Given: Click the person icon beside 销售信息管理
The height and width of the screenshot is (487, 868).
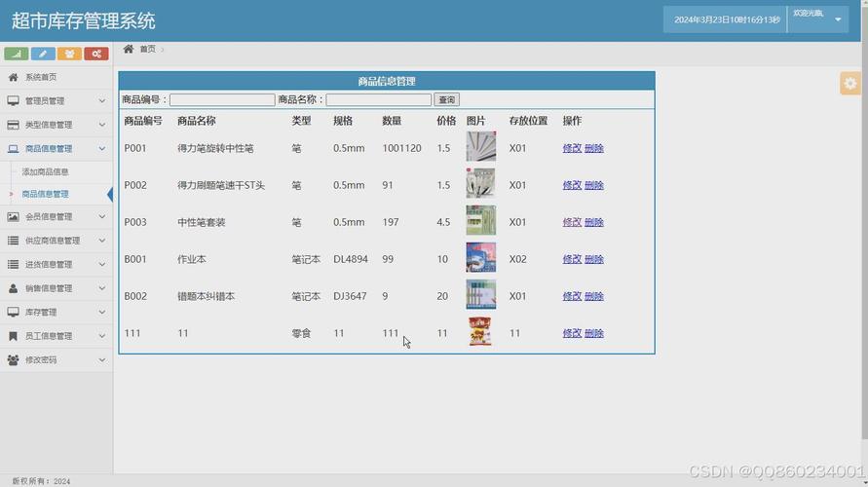Looking at the screenshot, I should 14,287.
